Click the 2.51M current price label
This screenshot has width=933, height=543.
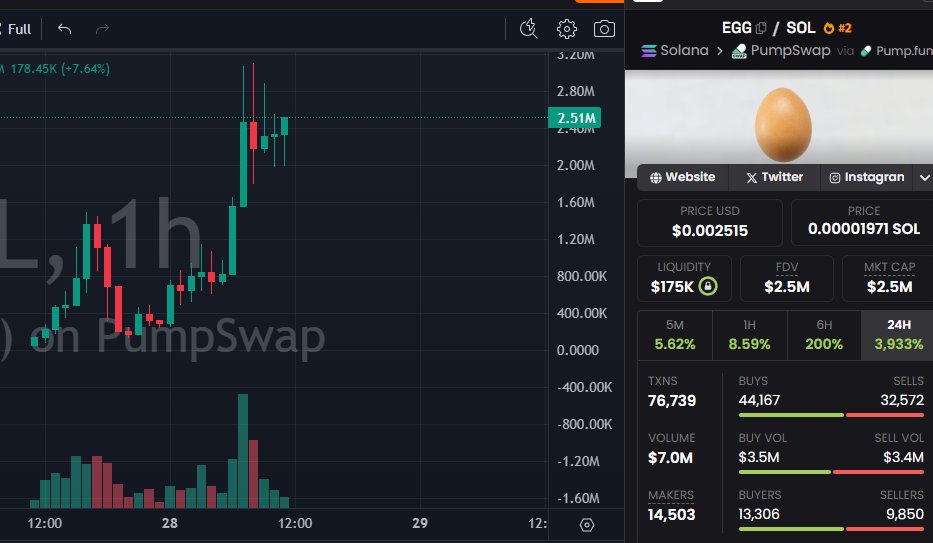coord(576,119)
